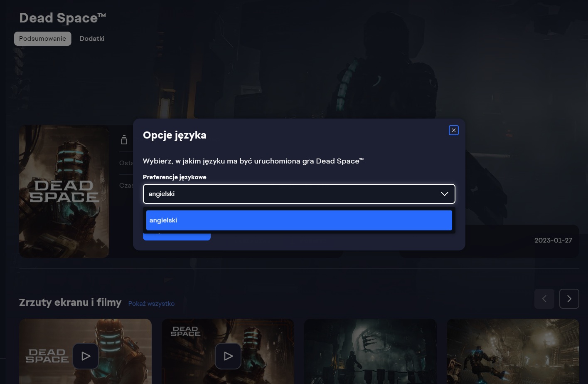The image size is (588, 384).
Task: Choose the highlighted angielski option from list
Action: (x=299, y=220)
